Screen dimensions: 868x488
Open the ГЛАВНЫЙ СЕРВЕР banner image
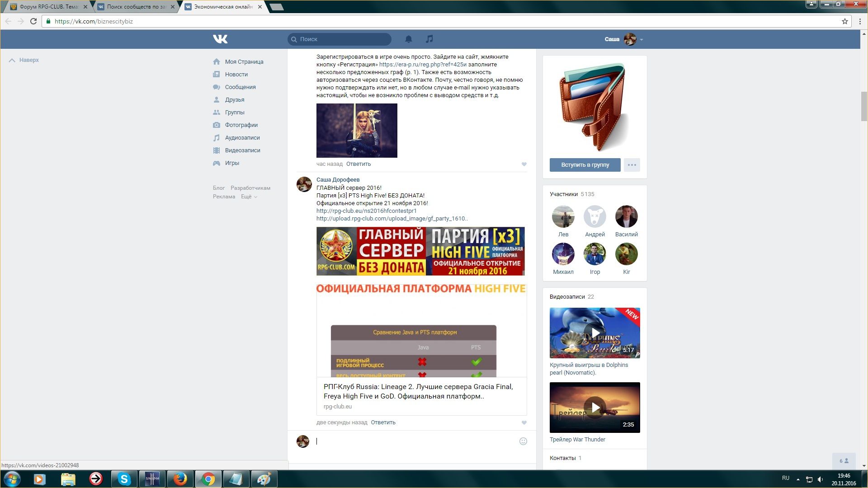click(420, 251)
